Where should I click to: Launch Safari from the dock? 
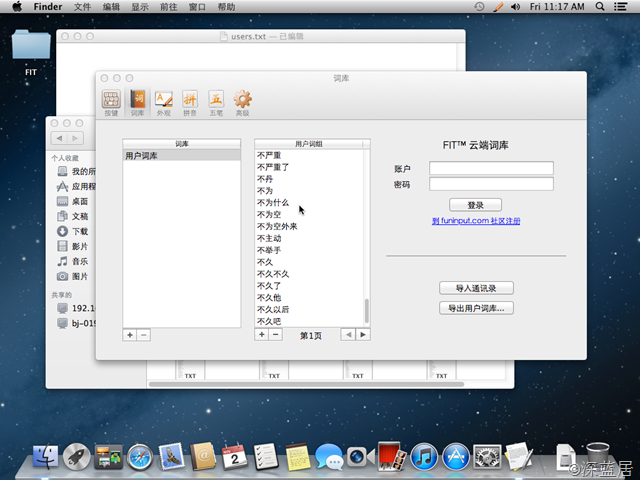click(139, 458)
